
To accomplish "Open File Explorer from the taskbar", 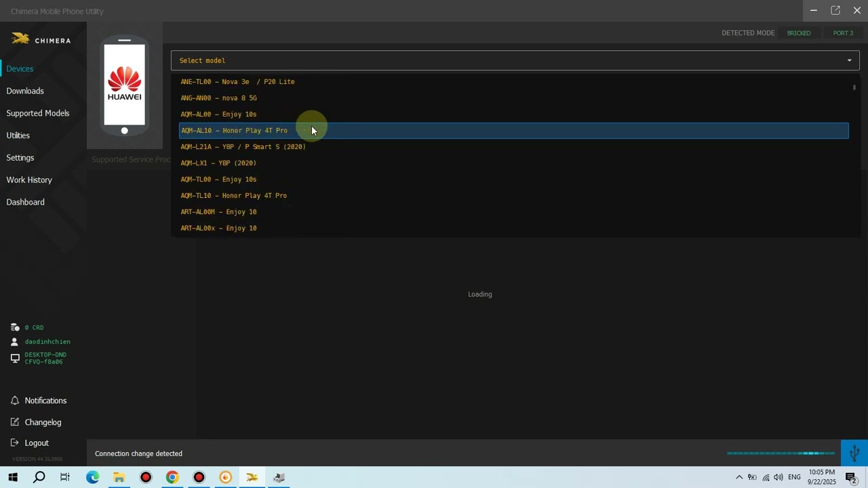I will (x=119, y=477).
